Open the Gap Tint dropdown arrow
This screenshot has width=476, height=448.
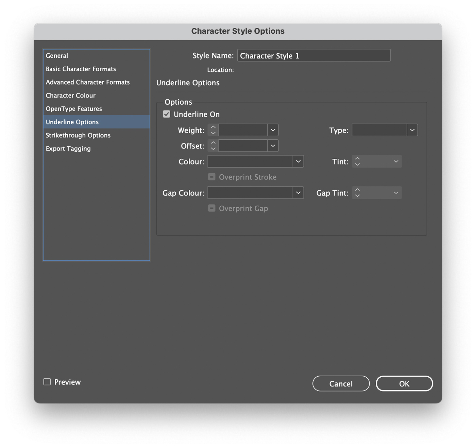coord(396,193)
